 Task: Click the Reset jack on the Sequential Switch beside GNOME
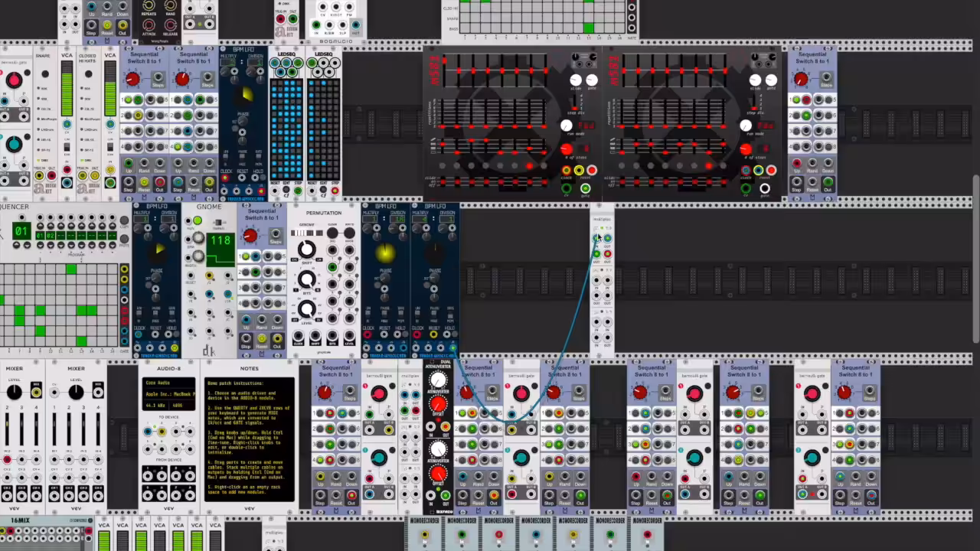point(262,339)
